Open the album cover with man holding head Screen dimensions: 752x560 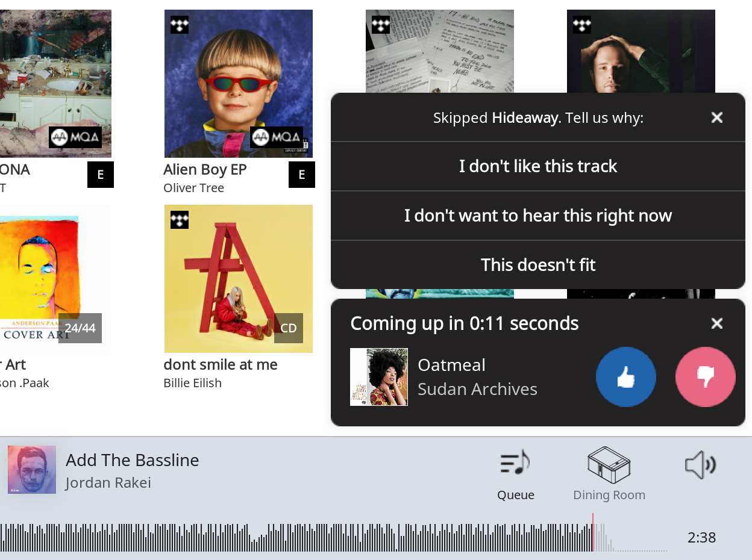click(x=641, y=51)
